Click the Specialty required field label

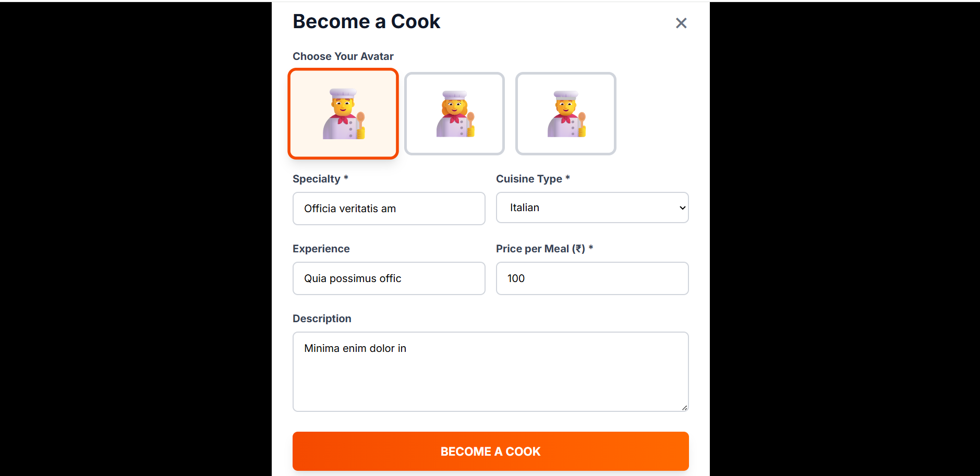320,179
